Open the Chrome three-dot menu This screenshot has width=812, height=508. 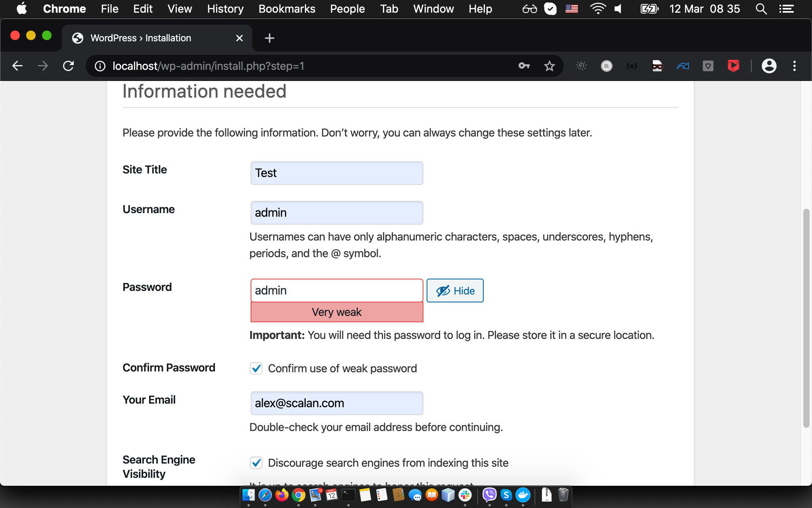794,66
